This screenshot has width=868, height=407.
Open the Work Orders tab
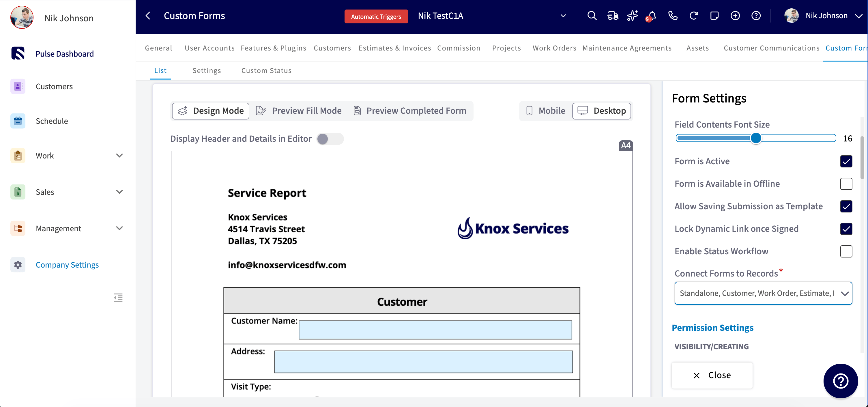(554, 48)
